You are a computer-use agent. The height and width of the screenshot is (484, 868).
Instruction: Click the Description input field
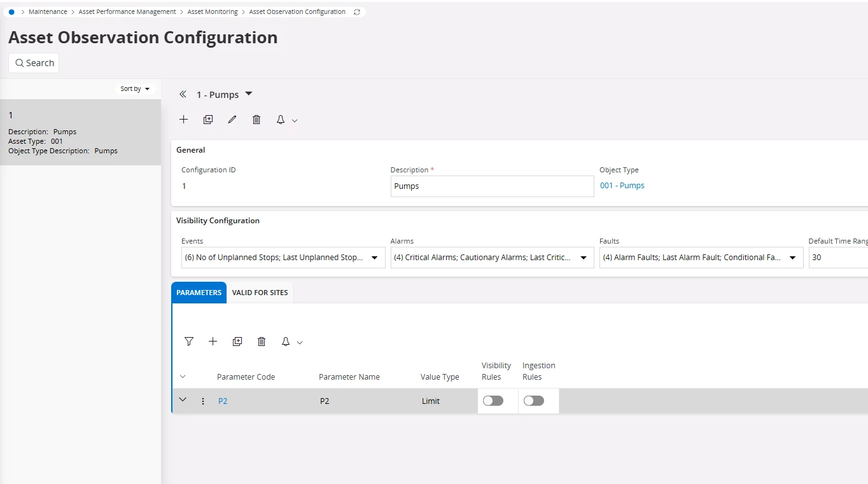(x=492, y=186)
